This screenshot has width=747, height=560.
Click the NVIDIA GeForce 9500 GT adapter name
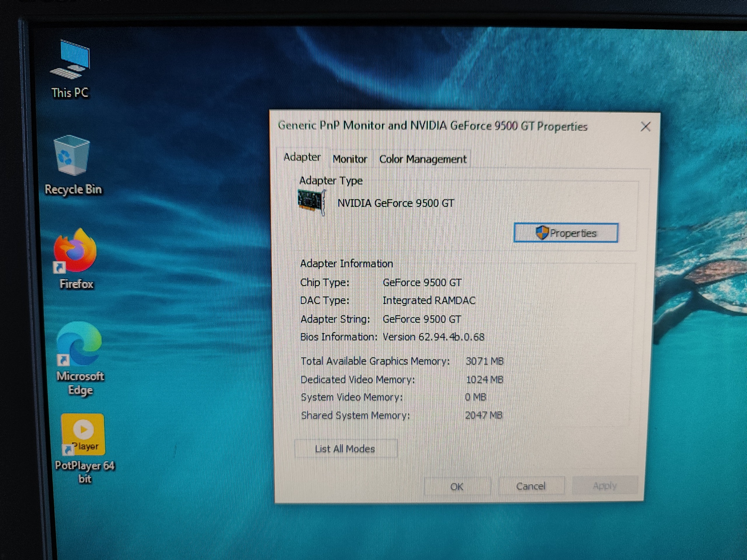396,203
